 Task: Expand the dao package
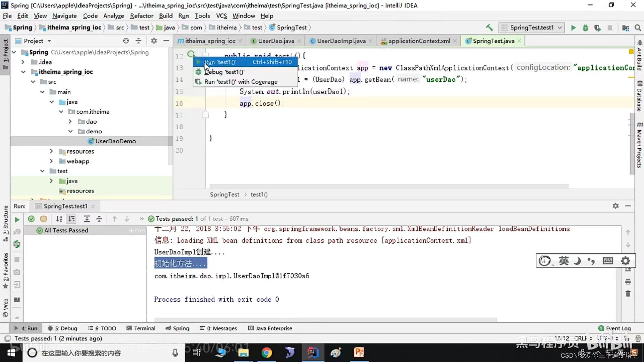[70, 121]
